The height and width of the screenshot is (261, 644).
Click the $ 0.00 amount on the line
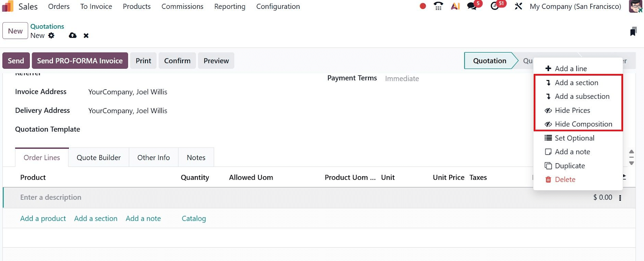603,197
